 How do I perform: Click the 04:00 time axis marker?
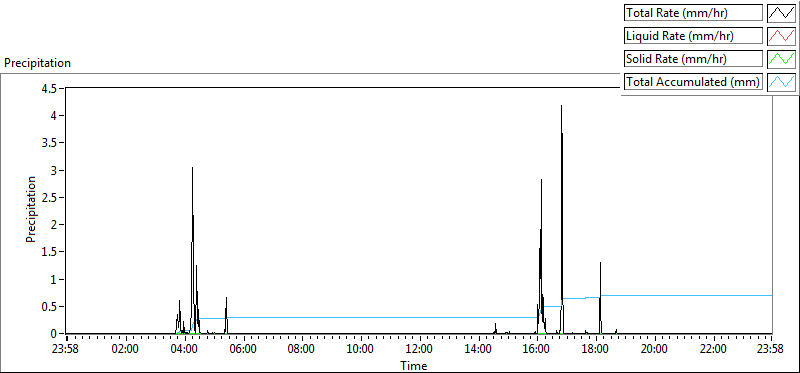click(x=184, y=350)
